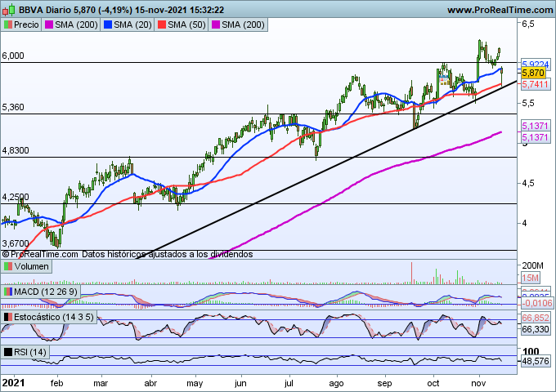
Task: Click the magenta swatch of the SMA (200) beside Precio
Action: pos(49,24)
